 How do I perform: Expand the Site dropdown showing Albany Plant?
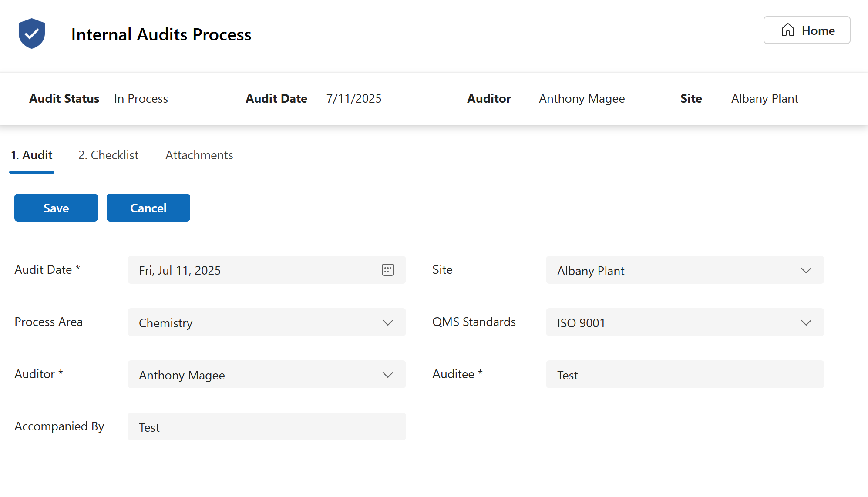(806, 270)
